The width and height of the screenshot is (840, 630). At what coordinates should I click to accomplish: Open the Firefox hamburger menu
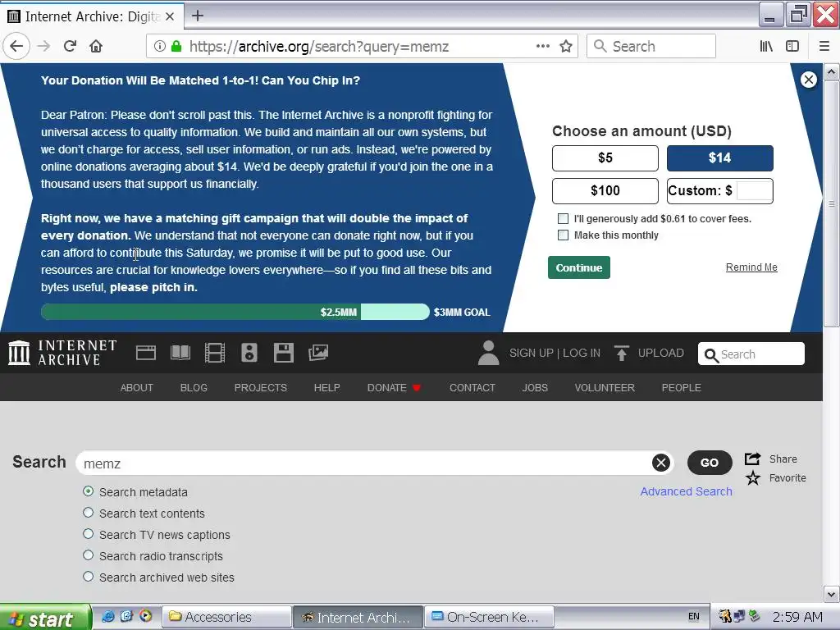pos(824,46)
